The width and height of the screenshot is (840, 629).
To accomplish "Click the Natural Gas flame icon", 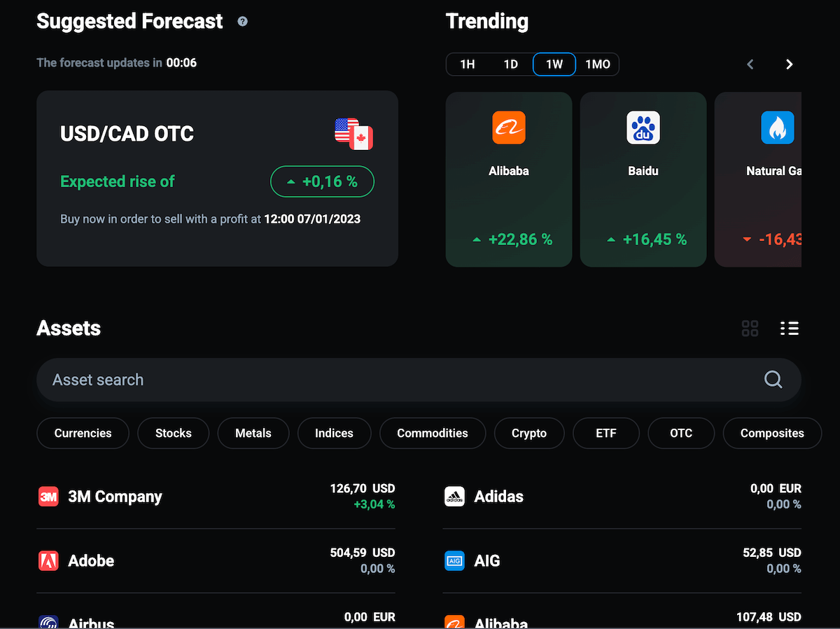I will tap(777, 128).
